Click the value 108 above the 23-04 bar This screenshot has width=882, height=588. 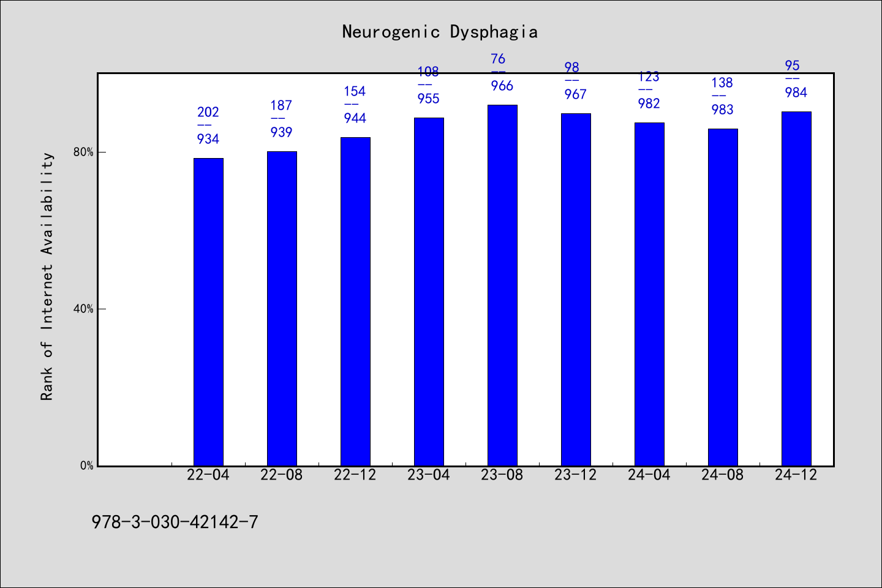[428, 72]
